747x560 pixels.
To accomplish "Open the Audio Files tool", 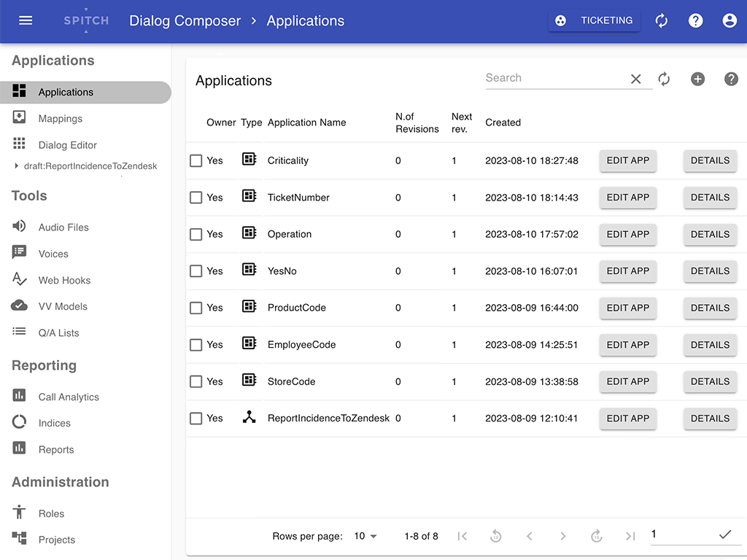I will 61,227.
